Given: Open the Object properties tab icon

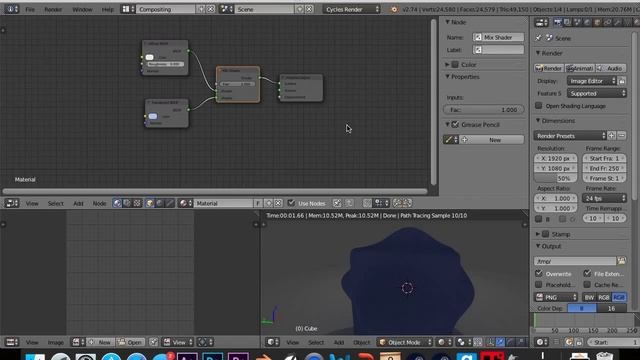Looking at the screenshot, I should 597,23.
